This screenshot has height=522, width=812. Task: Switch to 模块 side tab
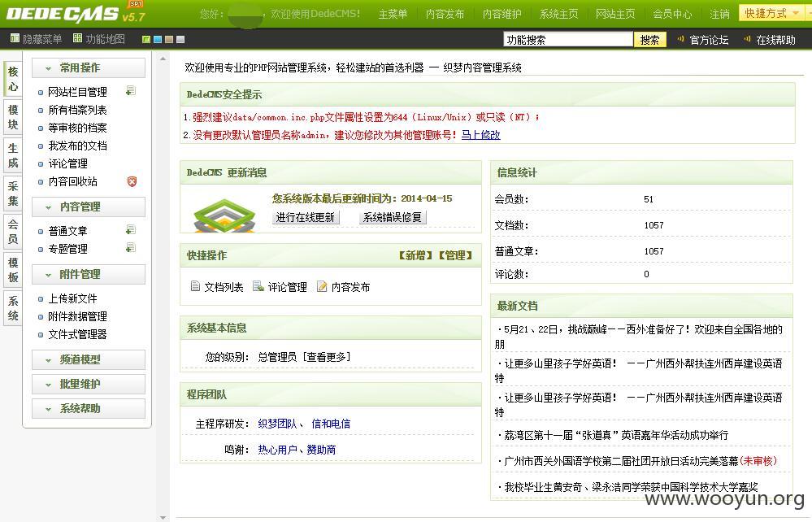12,117
